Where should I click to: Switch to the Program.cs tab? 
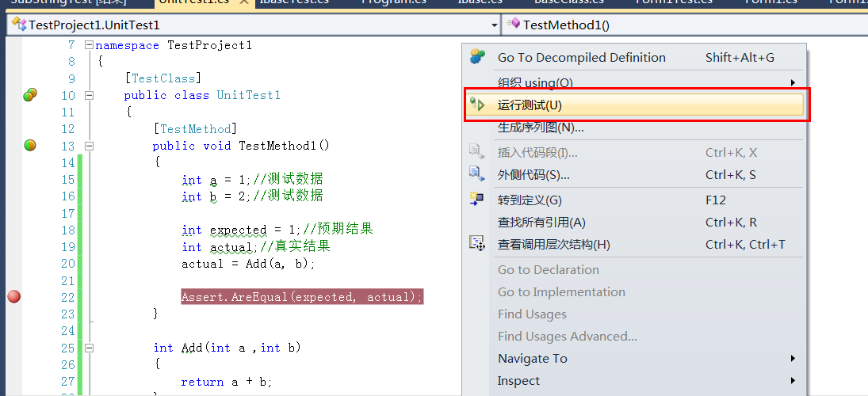coord(394,2)
